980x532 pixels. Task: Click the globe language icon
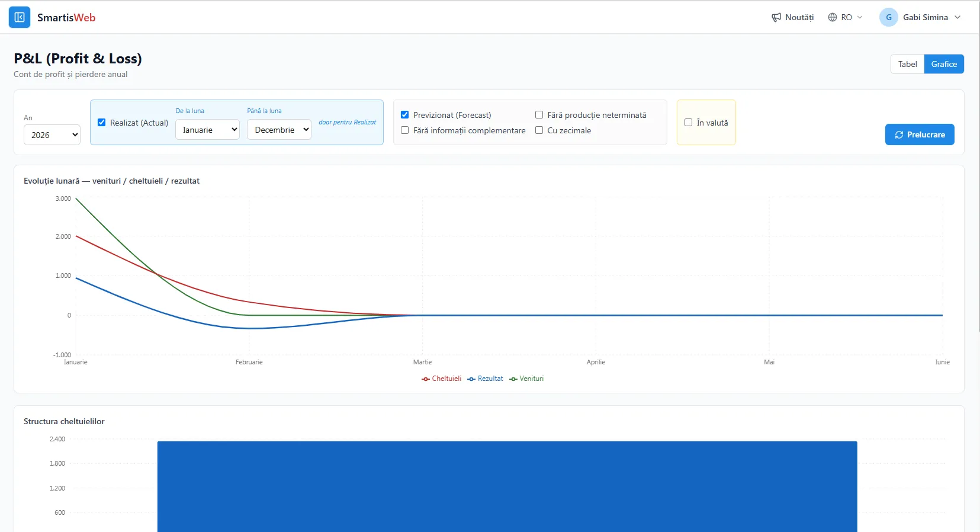pyautogui.click(x=833, y=17)
